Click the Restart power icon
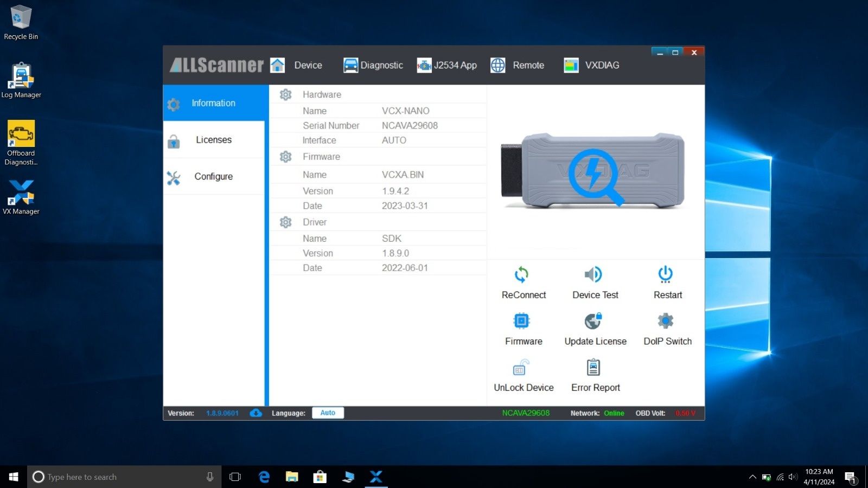 point(666,274)
